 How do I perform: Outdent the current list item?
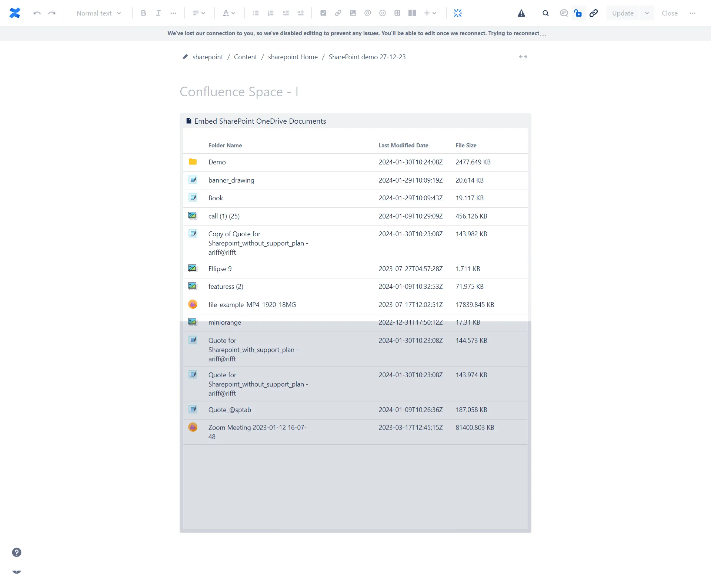point(286,13)
